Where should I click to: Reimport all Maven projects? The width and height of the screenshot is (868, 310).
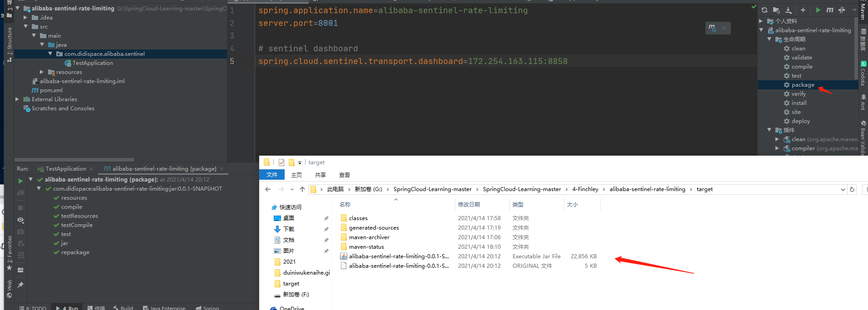pyautogui.click(x=764, y=10)
